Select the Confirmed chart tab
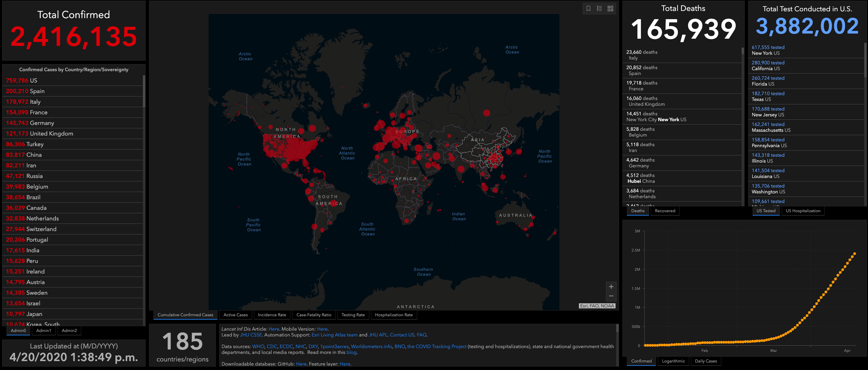Viewport: 868px width, 370px height. point(641,361)
